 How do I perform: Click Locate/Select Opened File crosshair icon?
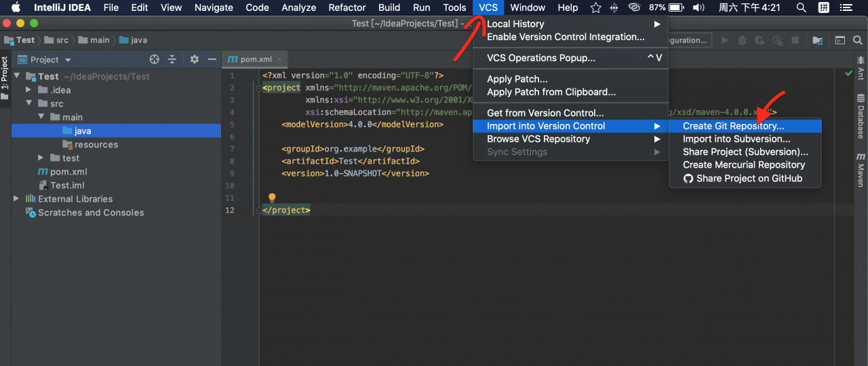155,59
